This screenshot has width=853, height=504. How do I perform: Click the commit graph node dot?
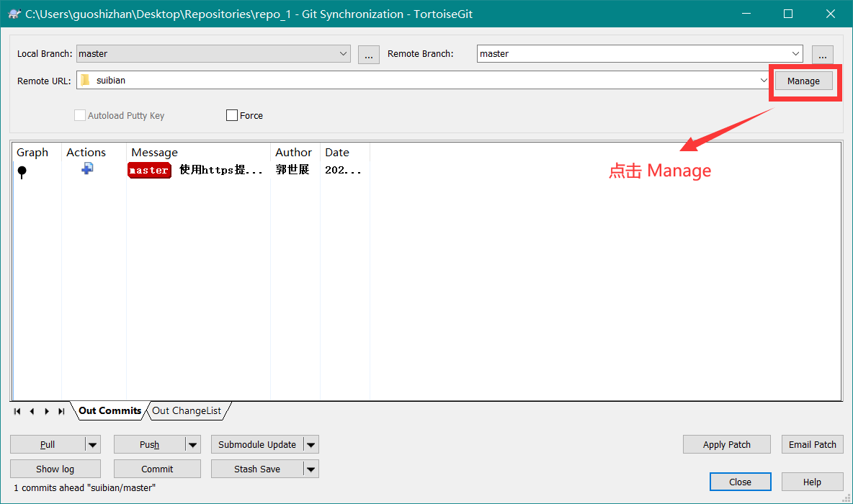point(22,171)
